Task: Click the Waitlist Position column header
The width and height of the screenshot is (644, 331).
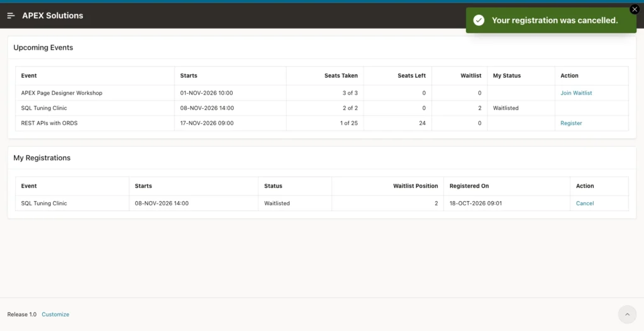Action: tap(415, 186)
